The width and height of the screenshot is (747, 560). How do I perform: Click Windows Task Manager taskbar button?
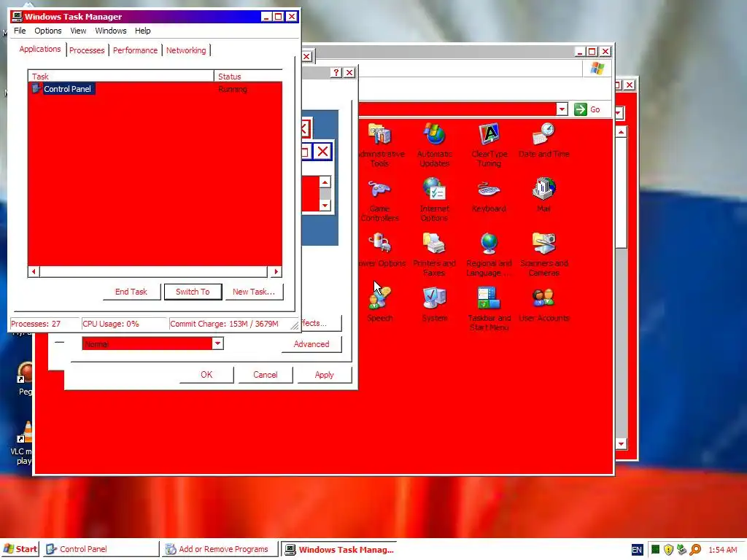339,549
